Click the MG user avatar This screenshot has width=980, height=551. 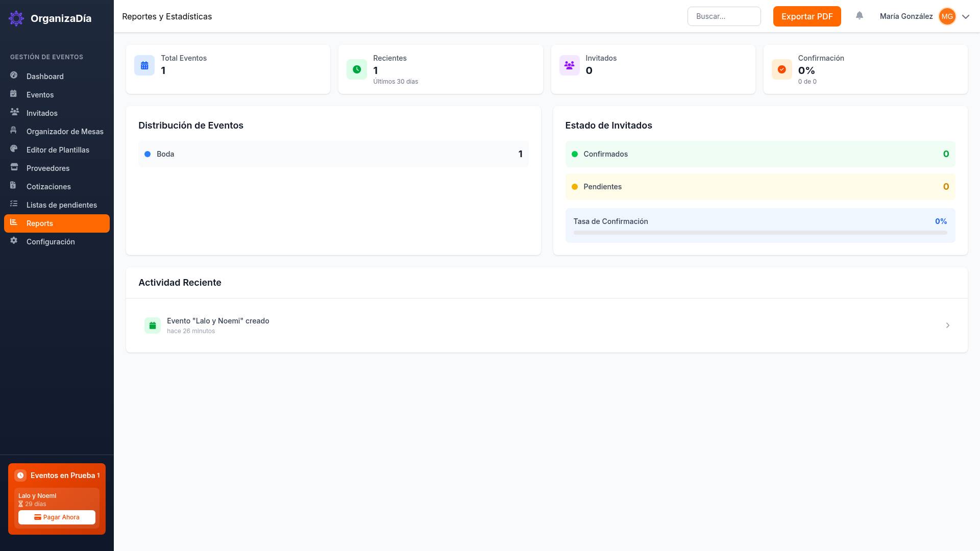[947, 16]
